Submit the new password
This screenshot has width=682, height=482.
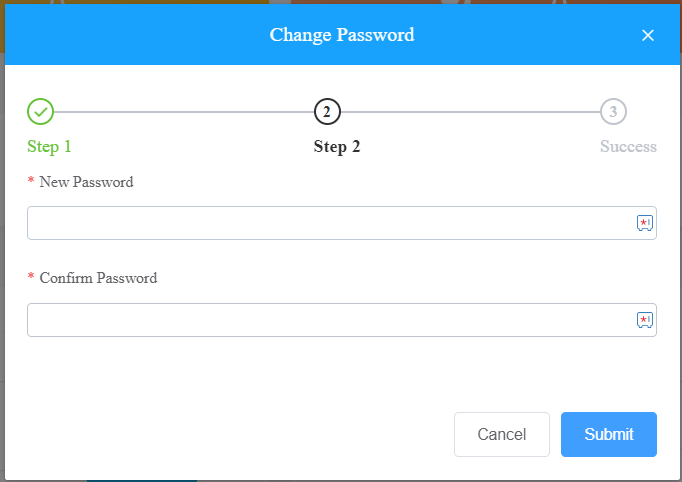click(x=609, y=434)
